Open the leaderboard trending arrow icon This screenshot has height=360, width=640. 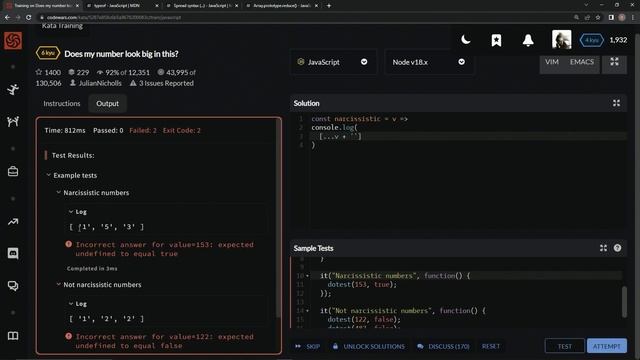(13, 222)
